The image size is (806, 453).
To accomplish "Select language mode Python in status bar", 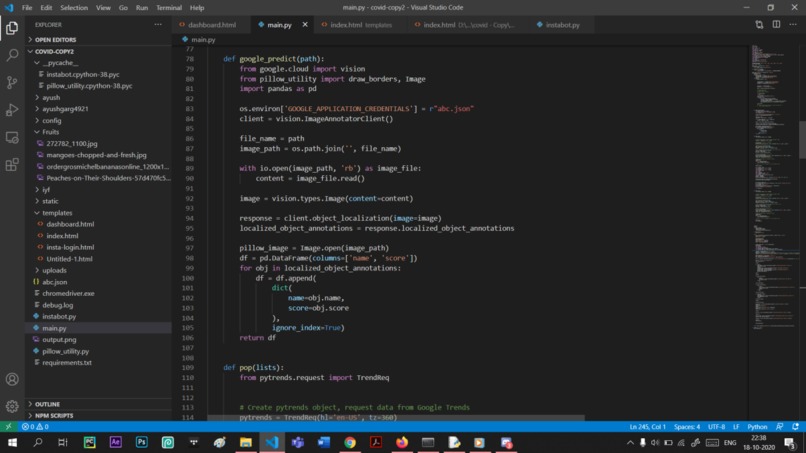I will pyautogui.click(x=757, y=427).
